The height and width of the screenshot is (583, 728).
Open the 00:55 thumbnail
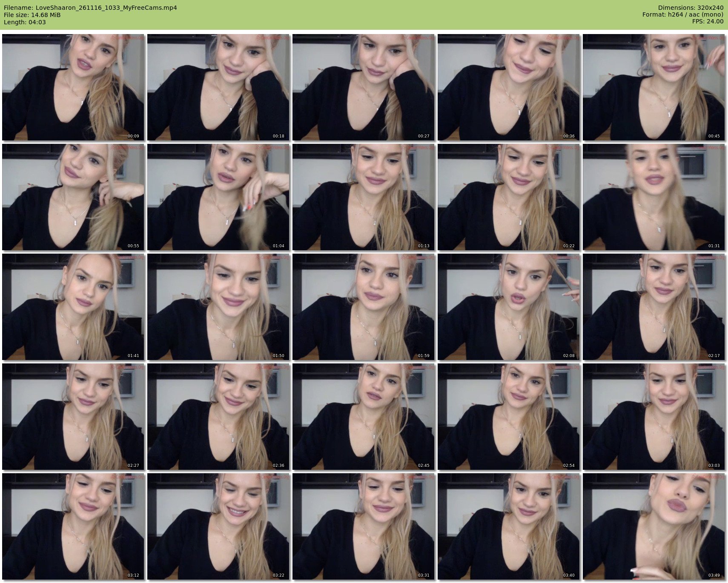[73, 197]
